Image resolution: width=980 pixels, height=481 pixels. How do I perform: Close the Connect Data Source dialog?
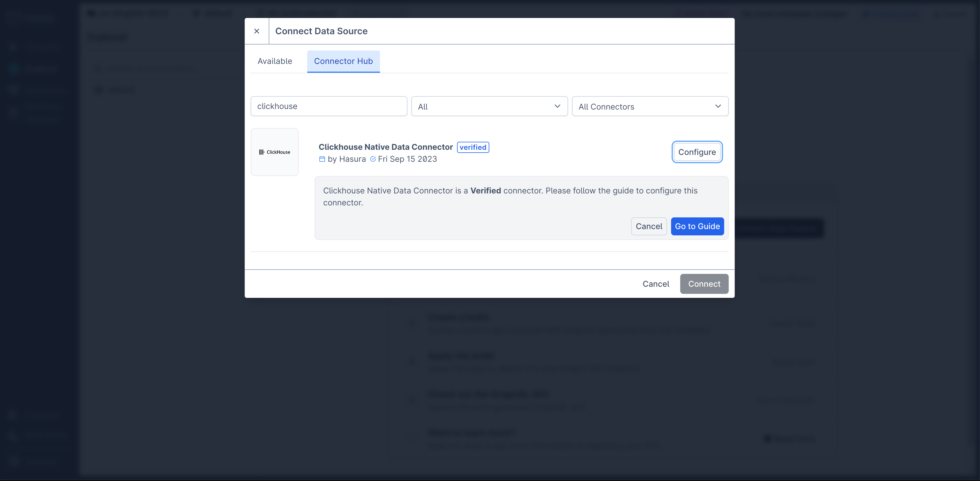click(x=257, y=31)
